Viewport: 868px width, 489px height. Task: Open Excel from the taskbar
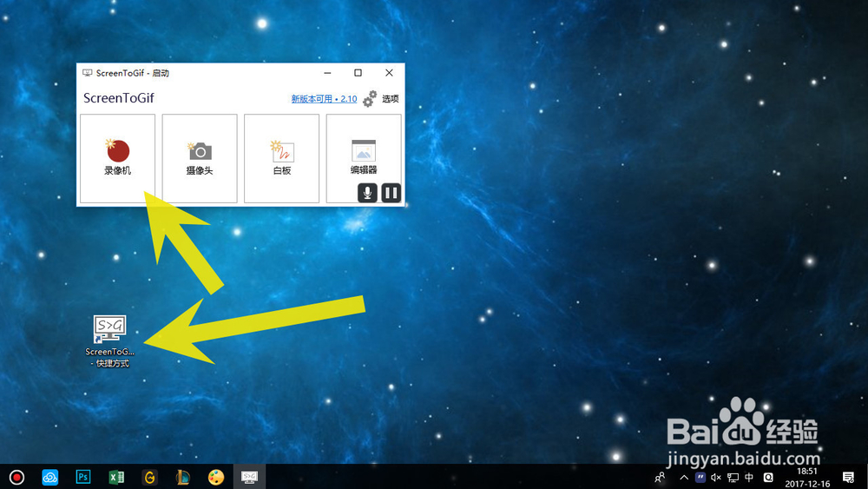(116, 477)
